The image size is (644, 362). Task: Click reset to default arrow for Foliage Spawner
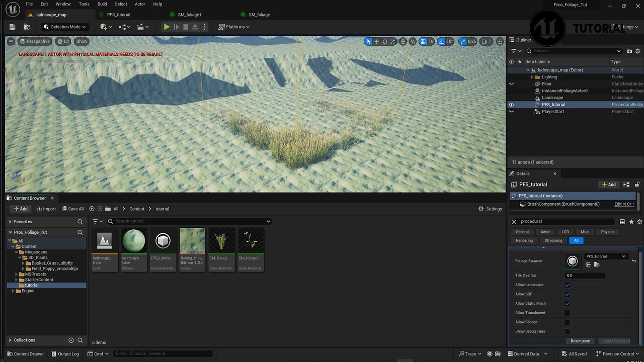tap(634, 261)
